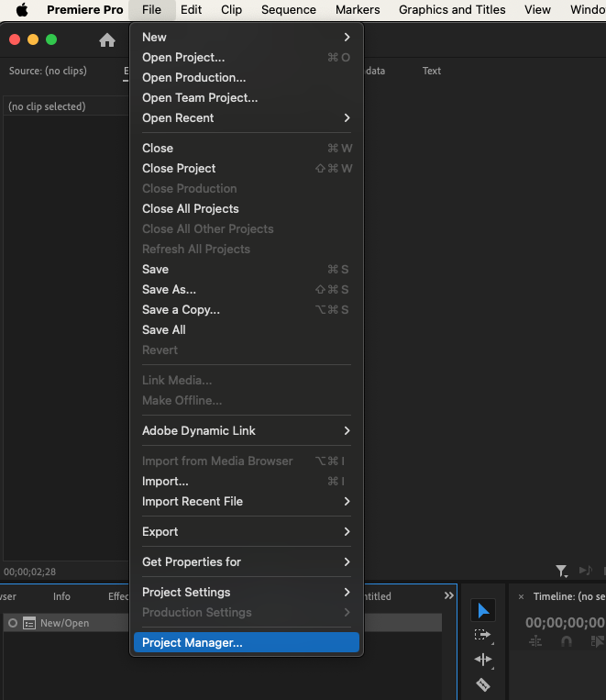Image resolution: width=606 pixels, height=700 pixels.
Task: Expand the Open Recent submenu
Action: (x=247, y=117)
